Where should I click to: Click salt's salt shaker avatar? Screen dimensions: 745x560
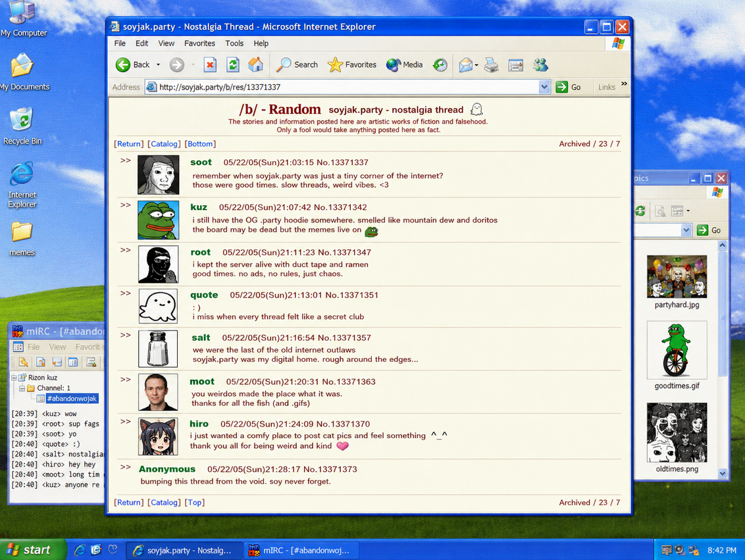pyautogui.click(x=158, y=349)
